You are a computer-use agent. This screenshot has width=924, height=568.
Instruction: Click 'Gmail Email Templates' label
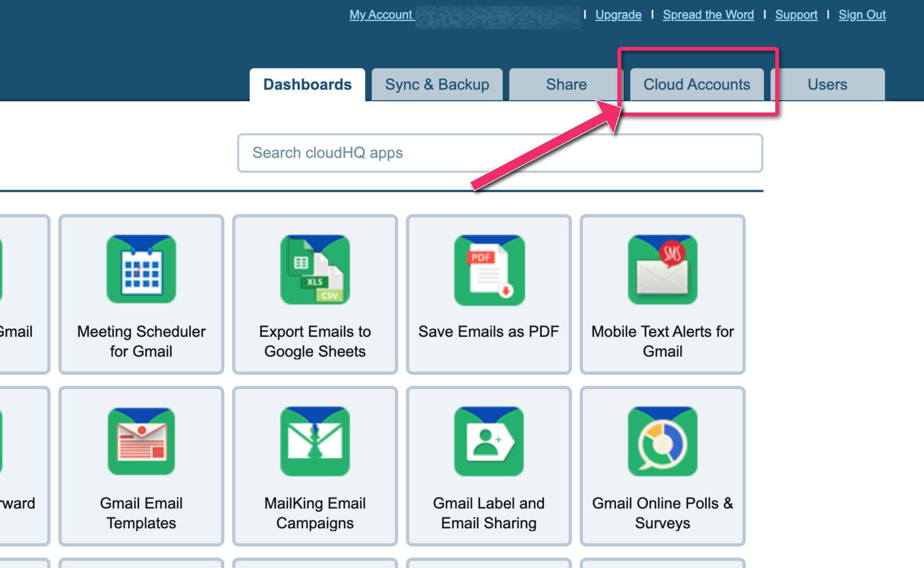pos(141,513)
